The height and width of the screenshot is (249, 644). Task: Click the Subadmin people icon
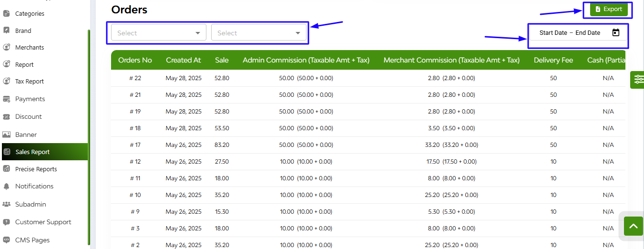(x=6, y=204)
